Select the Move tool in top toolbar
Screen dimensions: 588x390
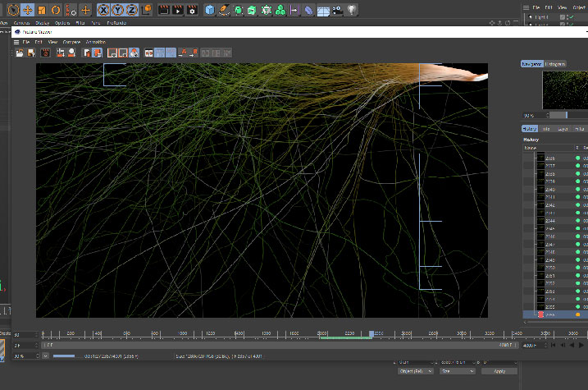point(26,11)
